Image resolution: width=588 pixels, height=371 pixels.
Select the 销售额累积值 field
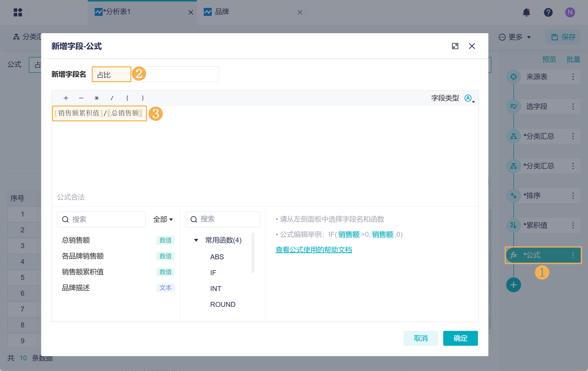click(x=83, y=272)
